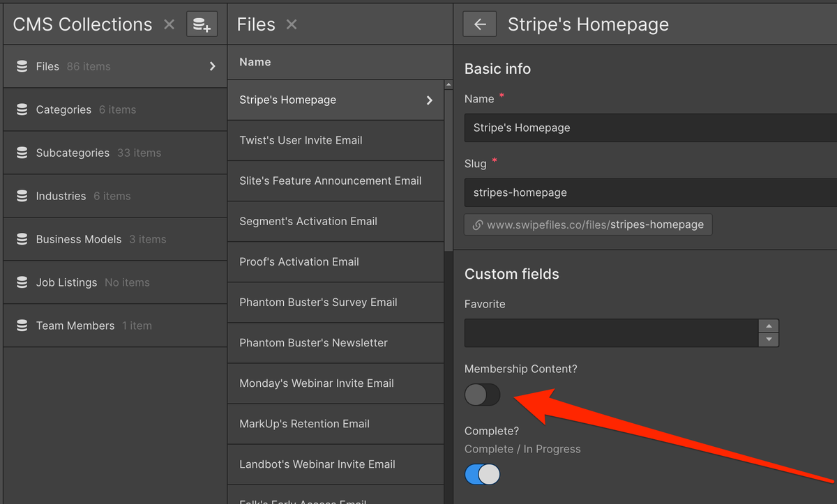Open Monday's Webinar Invite Email item

(x=335, y=383)
